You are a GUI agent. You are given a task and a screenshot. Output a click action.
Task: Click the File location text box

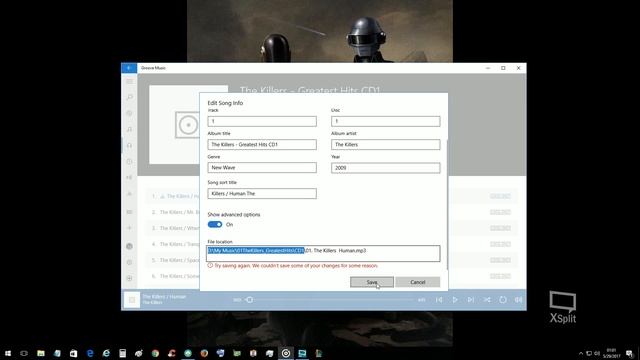(x=323, y=253)
